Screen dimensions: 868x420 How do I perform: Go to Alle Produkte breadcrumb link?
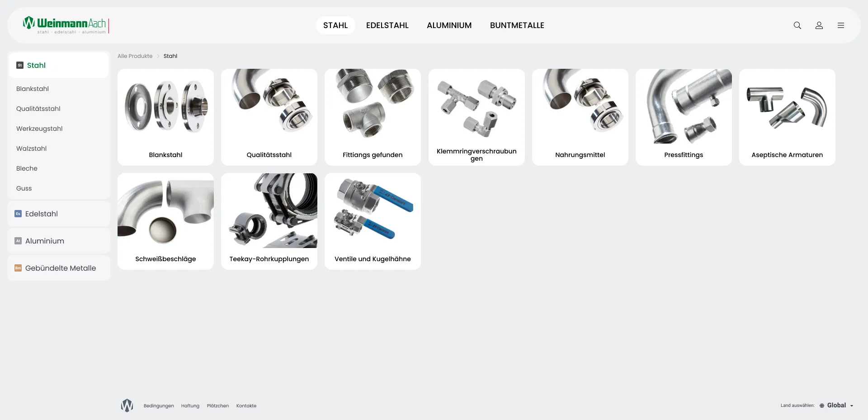pos(135,56)
